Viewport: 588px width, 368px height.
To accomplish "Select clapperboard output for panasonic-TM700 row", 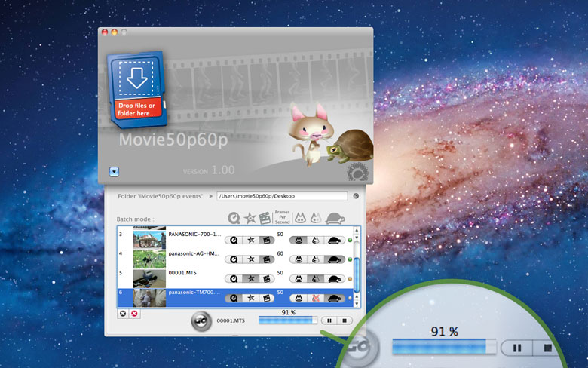I will click(x=266, y=298).
